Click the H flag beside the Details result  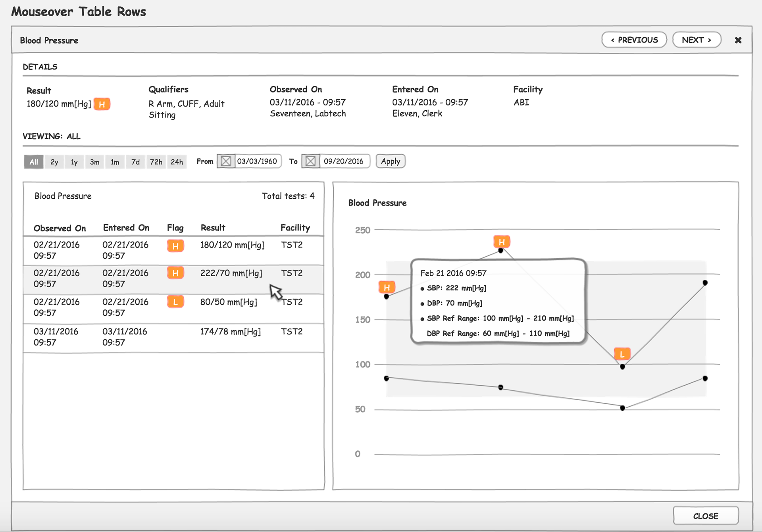point(102,104)
